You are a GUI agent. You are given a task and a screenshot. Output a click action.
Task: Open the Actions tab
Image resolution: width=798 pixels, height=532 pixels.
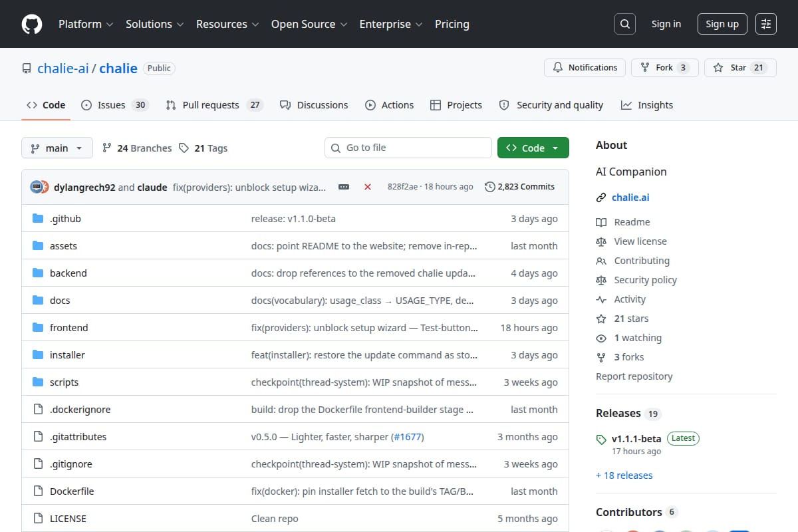coord(390,105)
